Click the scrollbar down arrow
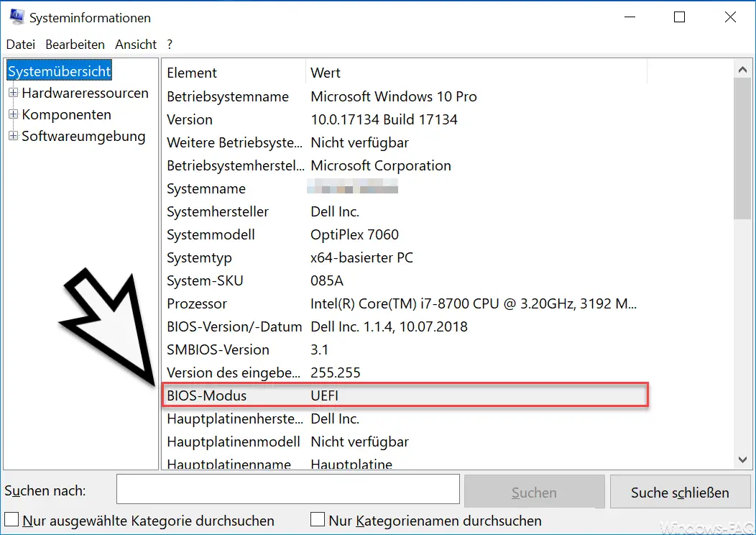 click(742, 459)
